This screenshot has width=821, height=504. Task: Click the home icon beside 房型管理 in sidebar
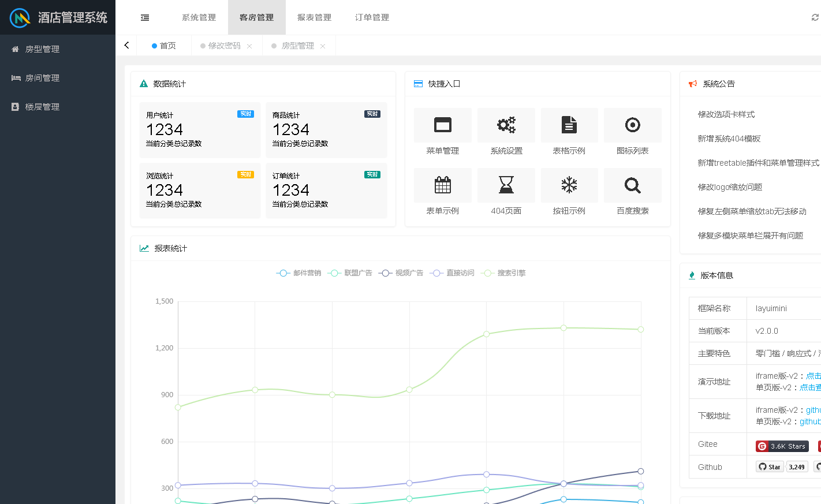click(x=16, y=49)
